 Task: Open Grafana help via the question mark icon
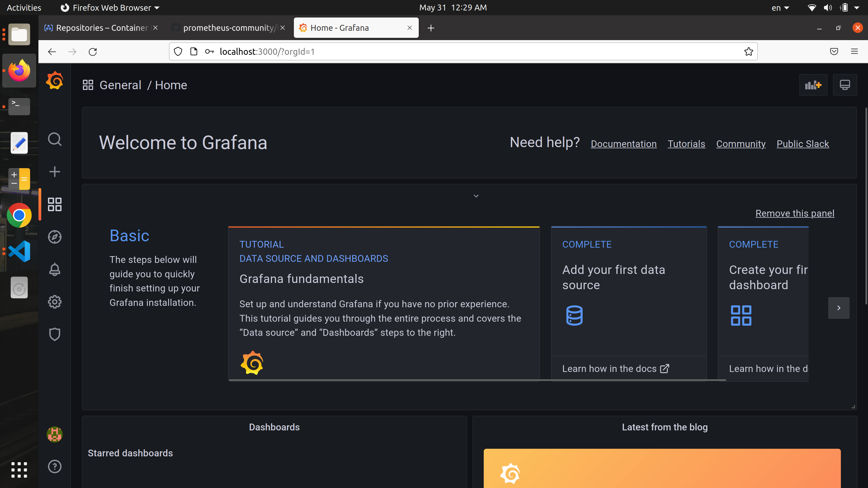click(55, 467)
